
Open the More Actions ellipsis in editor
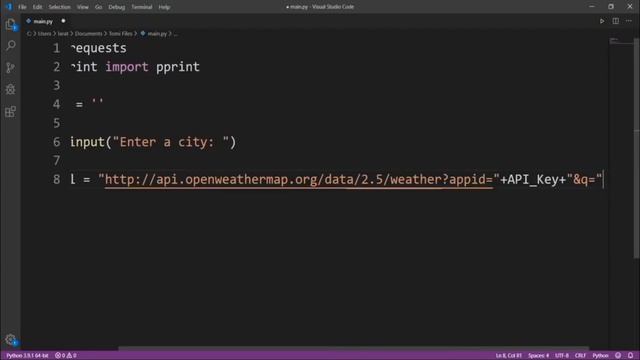tap(629, 21)
